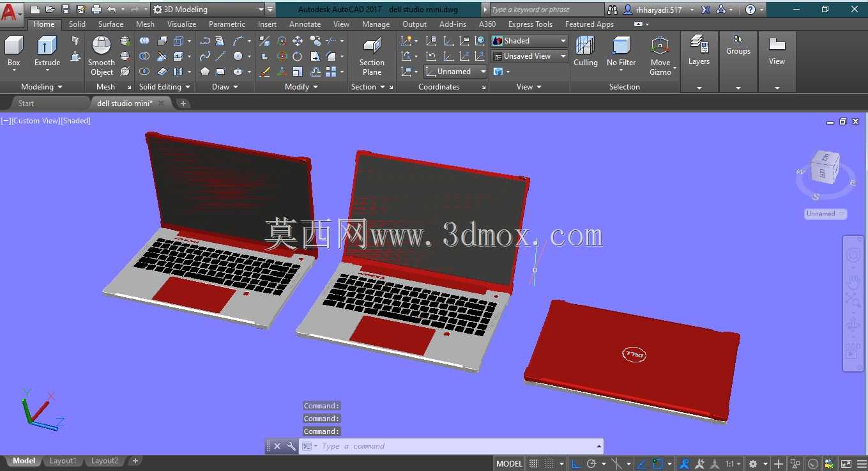The image size is (868, 471).
Task: Toggle grid display in status bar
Action: click(534, 464)
